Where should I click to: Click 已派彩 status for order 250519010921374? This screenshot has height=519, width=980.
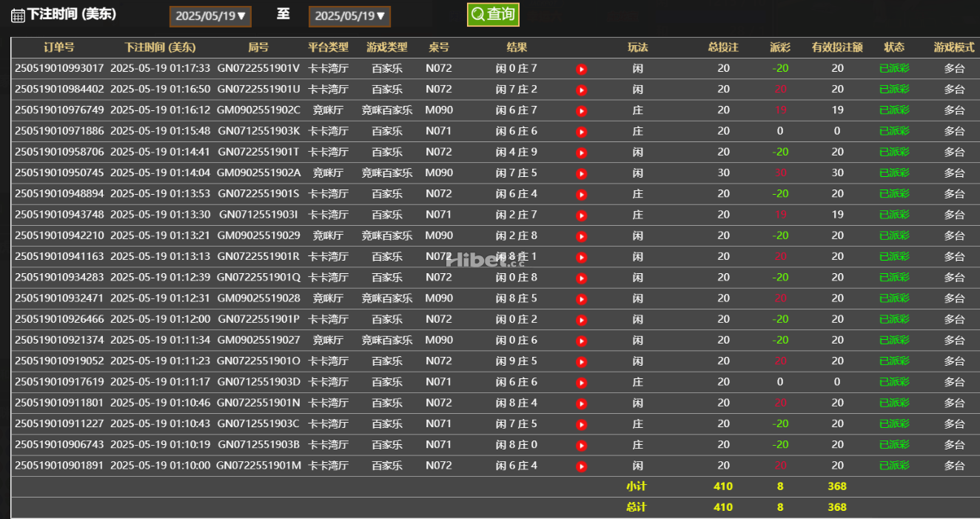[893, 341]
